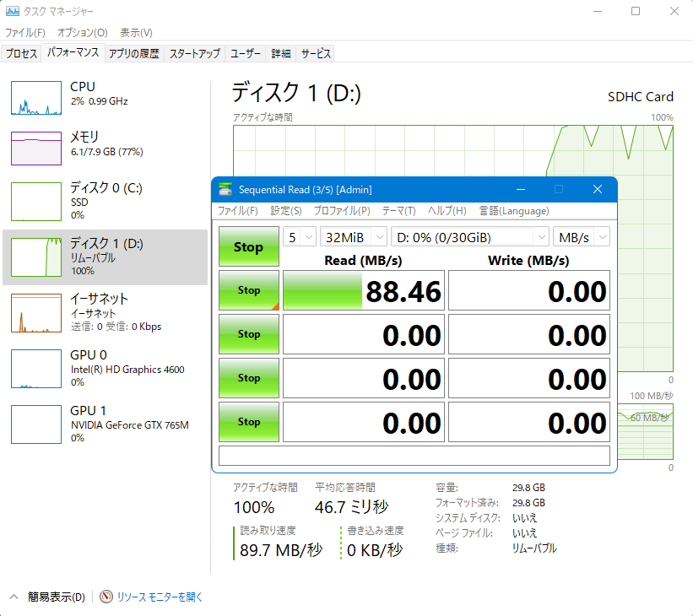Switch to the Startup tab

point(194,53)
